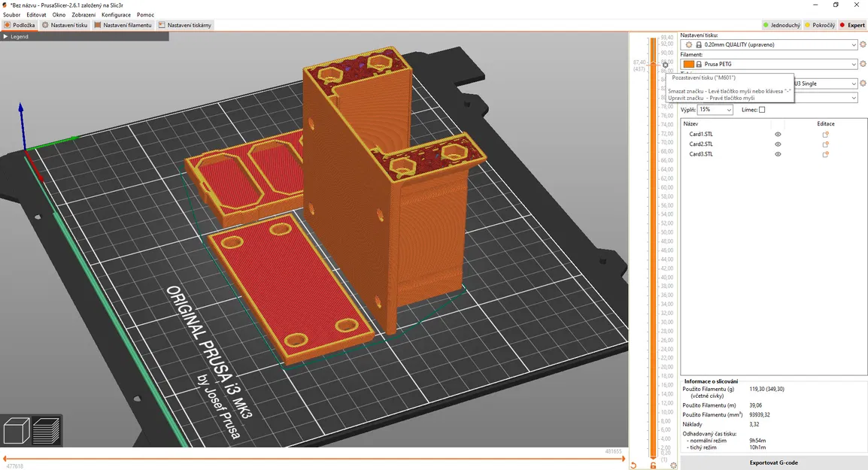Open the Prusa PETG filament dropdown
868x470 pixels.
(x=853, y=64)
